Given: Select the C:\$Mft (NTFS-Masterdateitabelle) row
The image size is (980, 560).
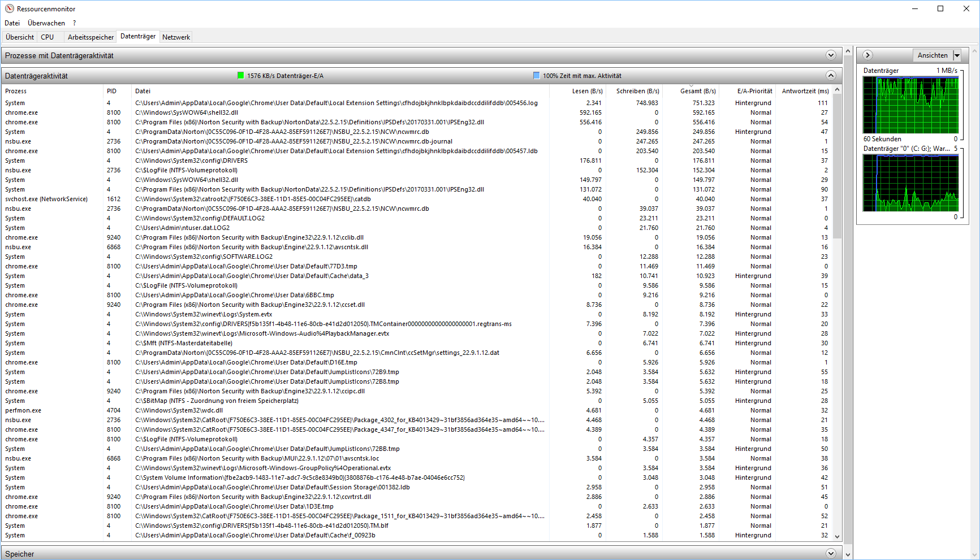Looking at the screenshot, I should [x=417, y=343].
